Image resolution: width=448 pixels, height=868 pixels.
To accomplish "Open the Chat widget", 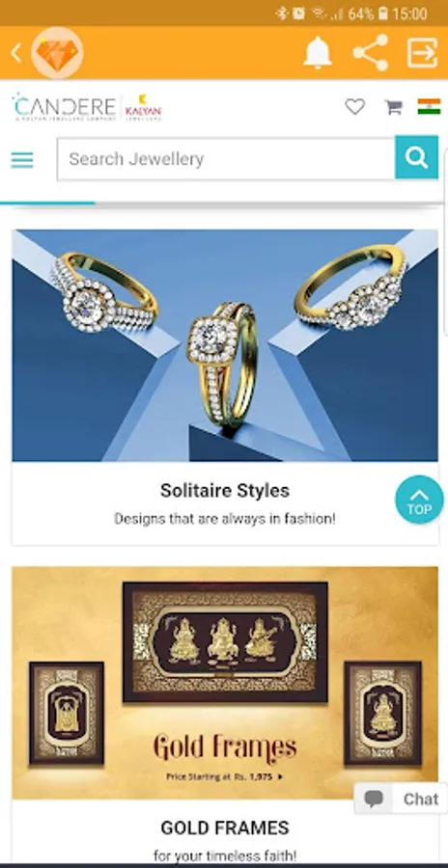I will tap(401, 799).
